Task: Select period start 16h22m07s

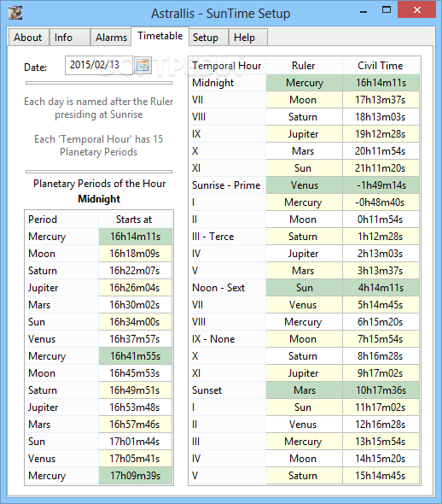Action: [x=135, y=271]
